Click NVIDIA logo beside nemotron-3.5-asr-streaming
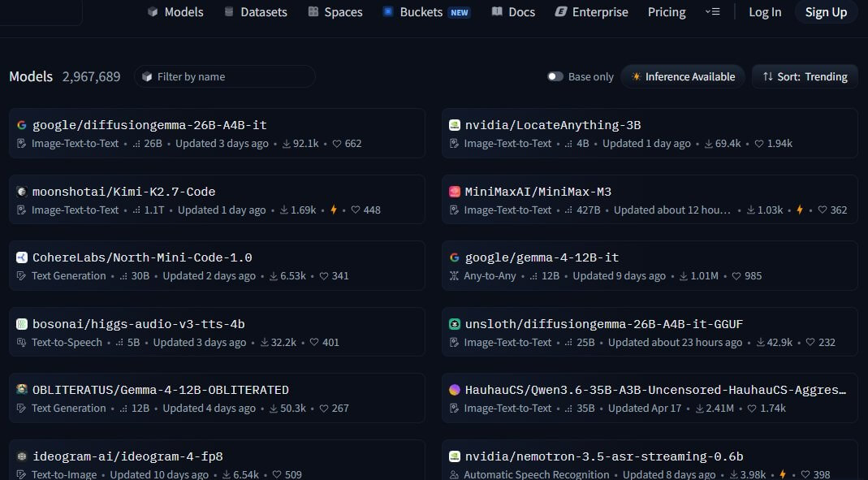Image resolution: width=868 pixels, height=480 pixels. [455, 456]
